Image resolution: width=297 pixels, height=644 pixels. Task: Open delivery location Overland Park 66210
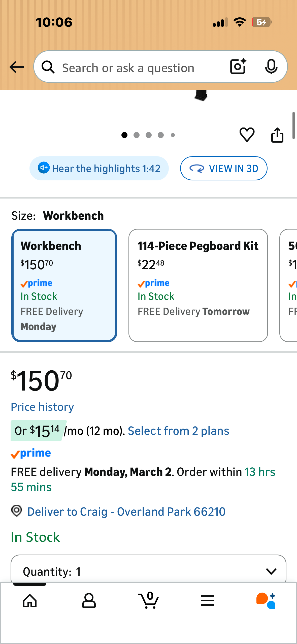126,512
